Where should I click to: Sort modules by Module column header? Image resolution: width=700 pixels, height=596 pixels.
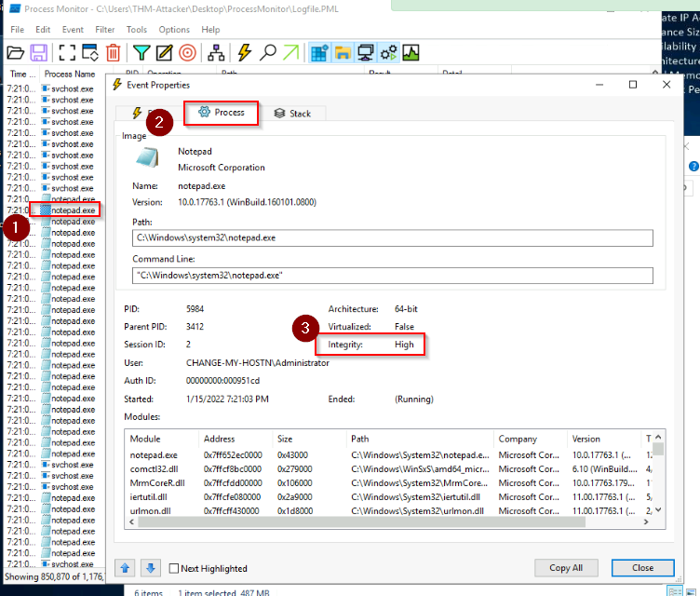coord(162,439)
